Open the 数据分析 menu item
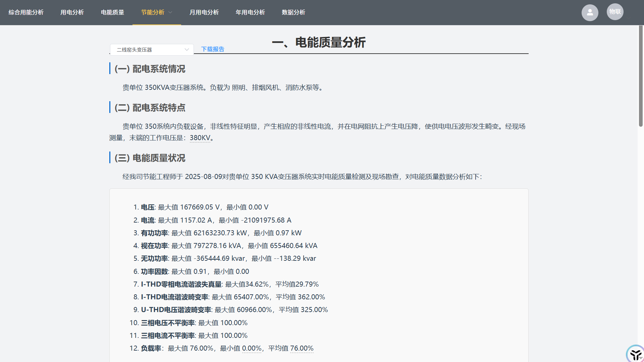This screenshot has width=644, height=362. click(293, 12)
